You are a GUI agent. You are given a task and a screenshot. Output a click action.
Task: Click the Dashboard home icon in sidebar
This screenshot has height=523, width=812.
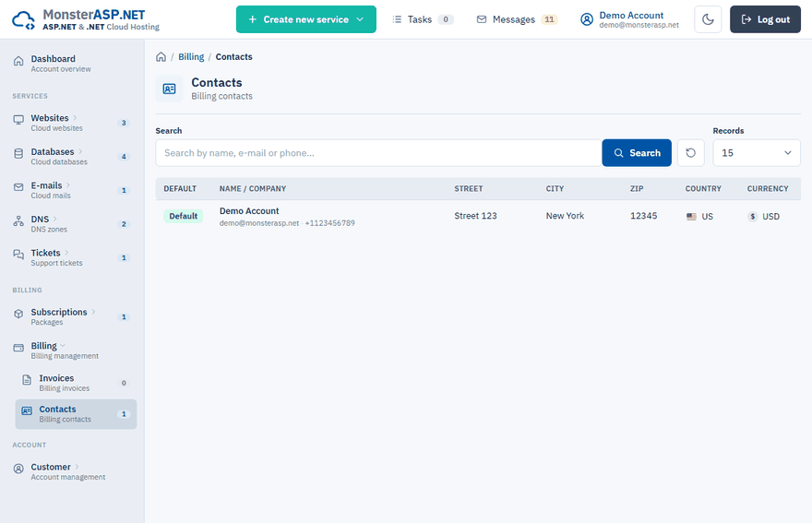18,61
